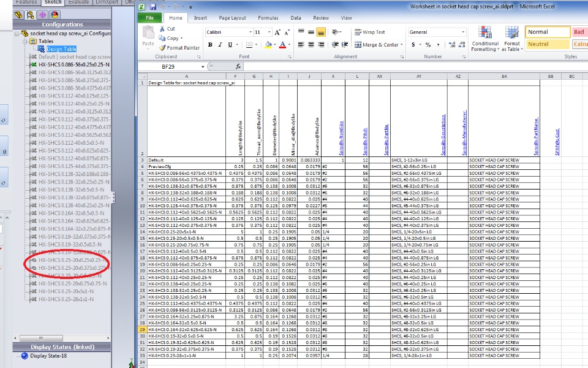Screen dimensions: 588x368
Task: Switch to the Formulas ribbon tab
Action: [x=268, y=18]
